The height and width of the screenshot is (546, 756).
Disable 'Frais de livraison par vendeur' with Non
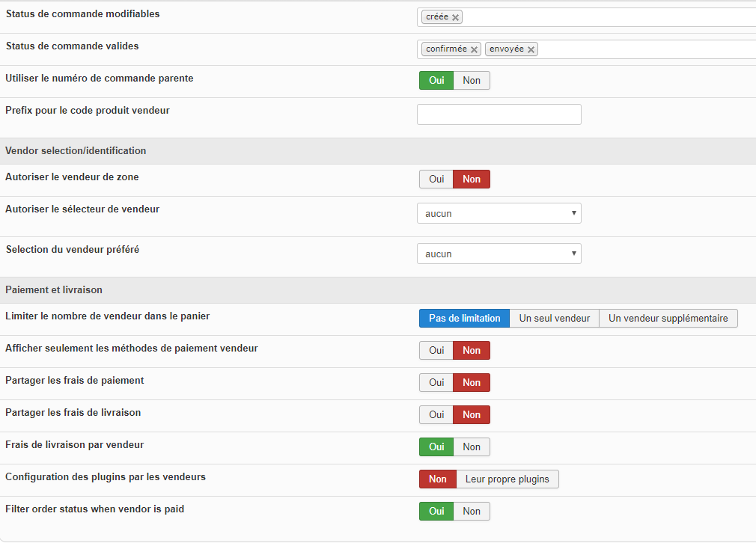click(472, 447)
